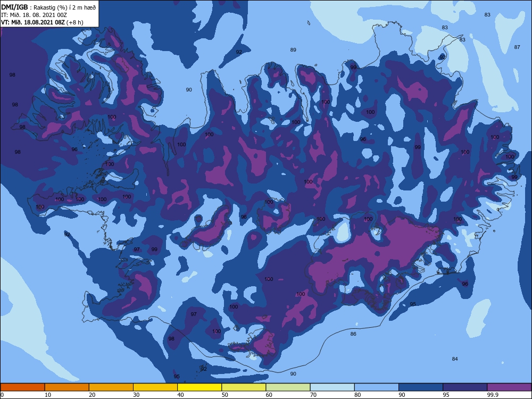Click the sky blue 80–90 legend swatch

point(377,387)
